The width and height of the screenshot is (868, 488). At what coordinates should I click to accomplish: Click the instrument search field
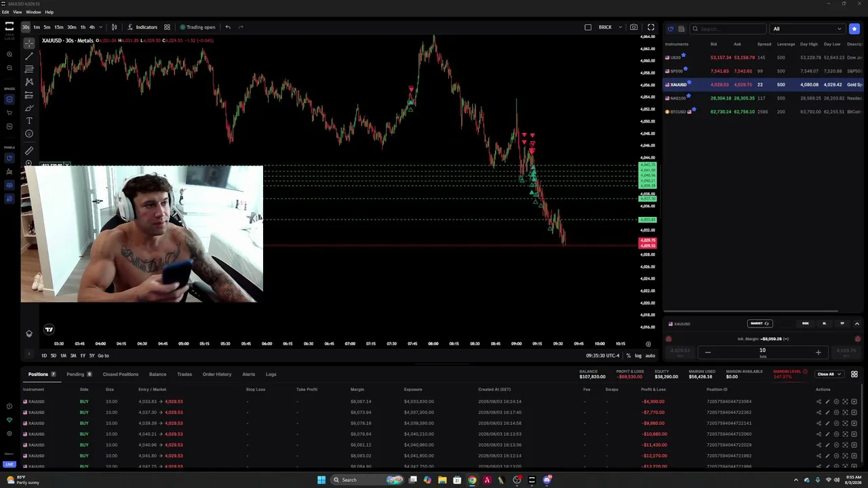coord(728,28)
